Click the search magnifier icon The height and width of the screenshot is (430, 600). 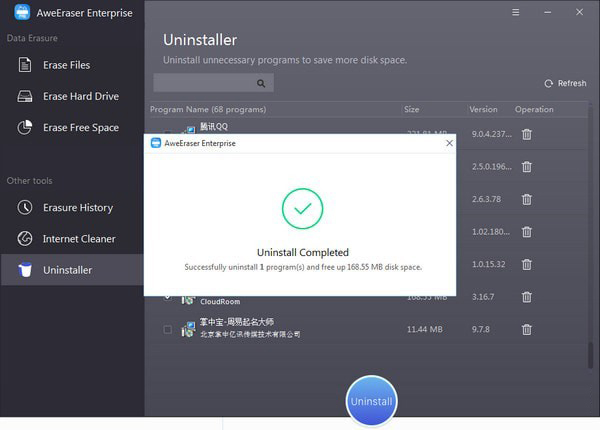pyautogui.click(x=261, y=83)
